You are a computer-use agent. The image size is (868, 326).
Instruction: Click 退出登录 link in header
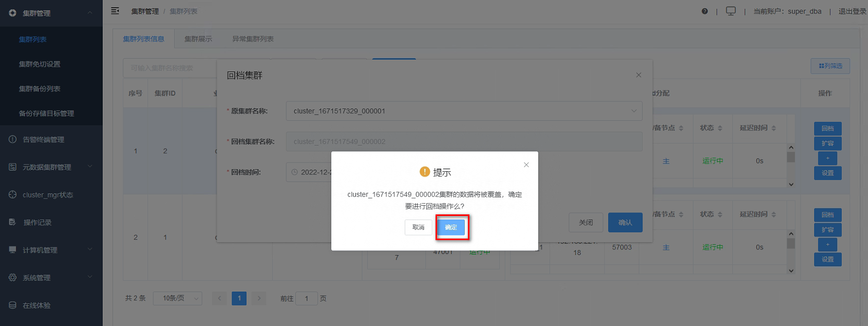(x=853, y=11)
